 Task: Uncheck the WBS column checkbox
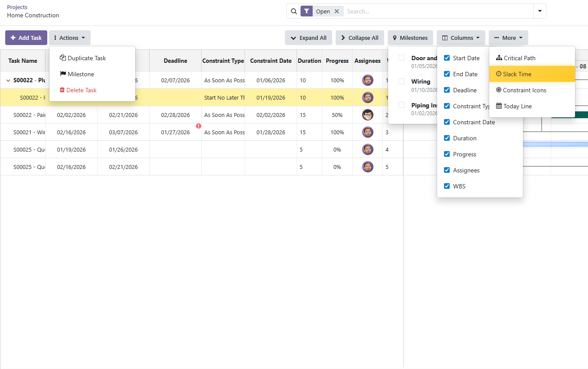447,186
